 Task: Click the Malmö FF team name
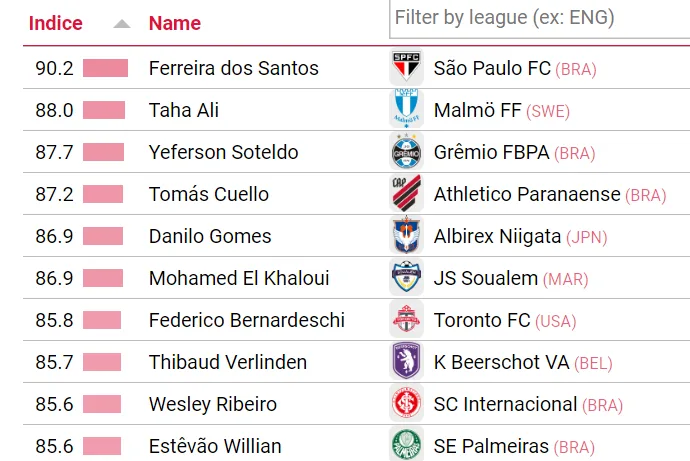[478, 110]
